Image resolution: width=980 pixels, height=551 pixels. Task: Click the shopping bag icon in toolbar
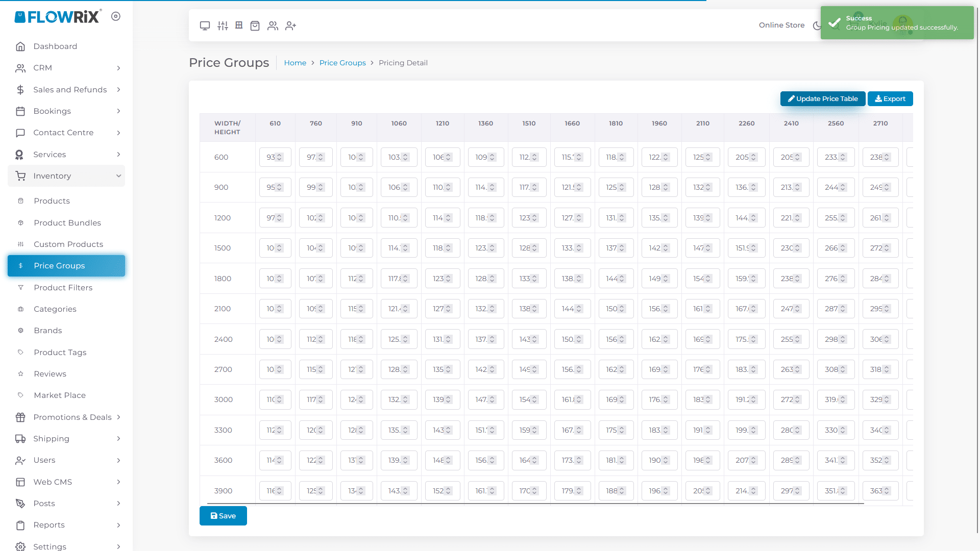pyautogui.click(x=255, y=26)
